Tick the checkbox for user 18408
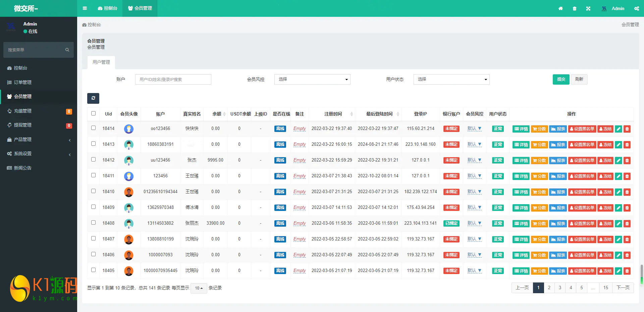Viewport: 644px width, 312px height. coord(94,223)
